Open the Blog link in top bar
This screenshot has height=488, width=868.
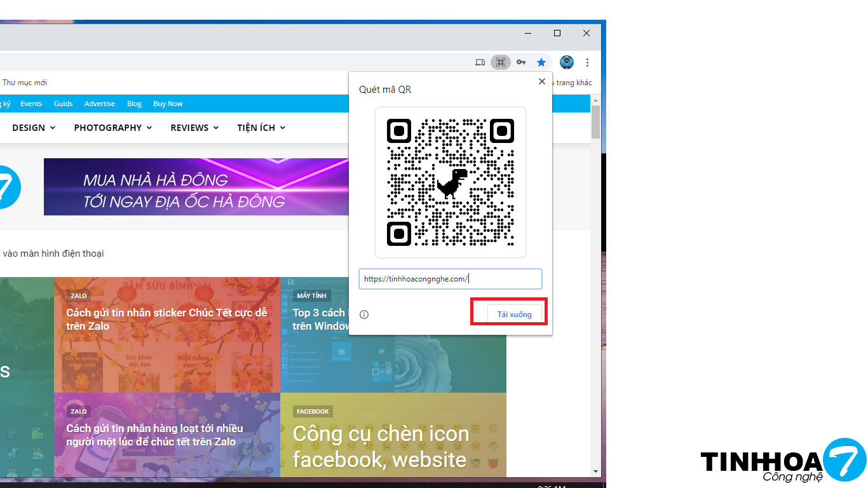(134, 104)
